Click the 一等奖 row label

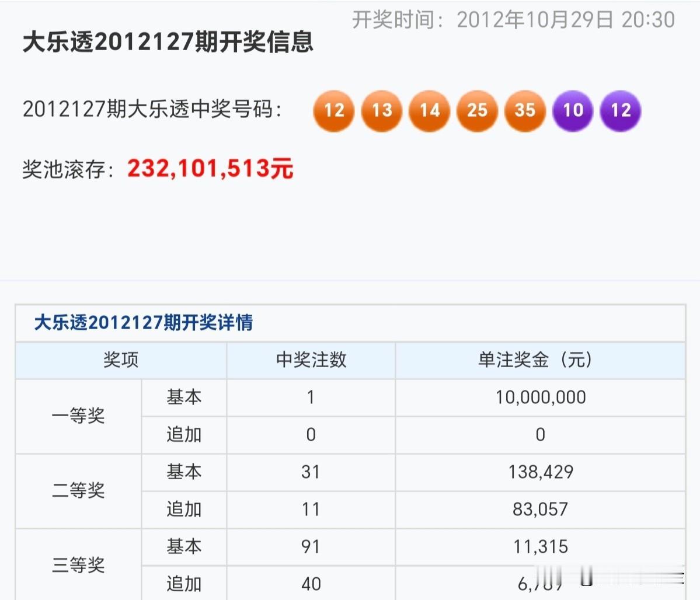tap(78, 416)
